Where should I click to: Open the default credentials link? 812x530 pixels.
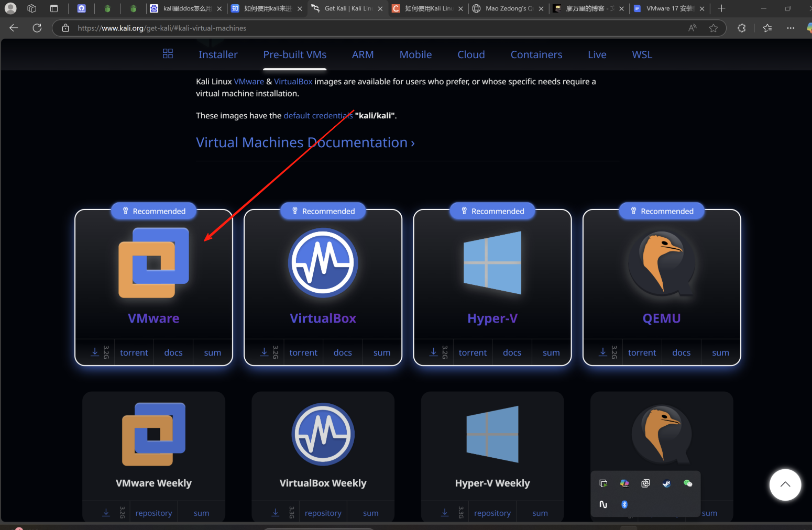[318, 116]
